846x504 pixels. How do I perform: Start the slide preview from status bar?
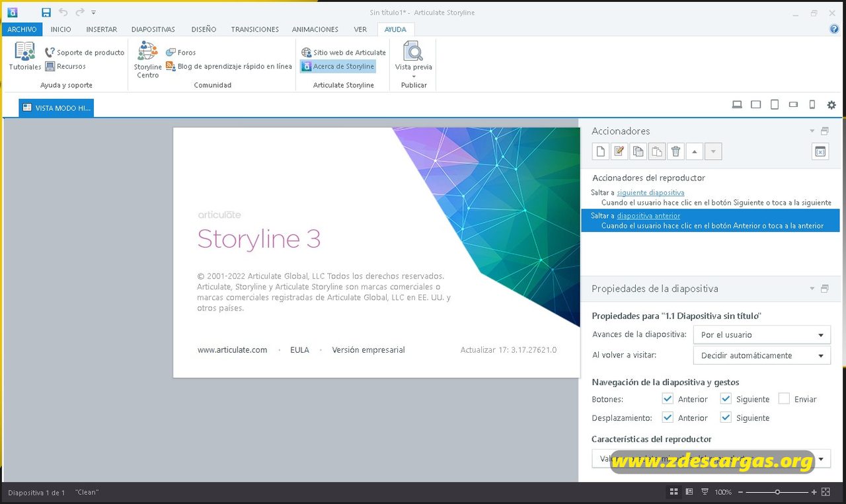coord(705,492)
